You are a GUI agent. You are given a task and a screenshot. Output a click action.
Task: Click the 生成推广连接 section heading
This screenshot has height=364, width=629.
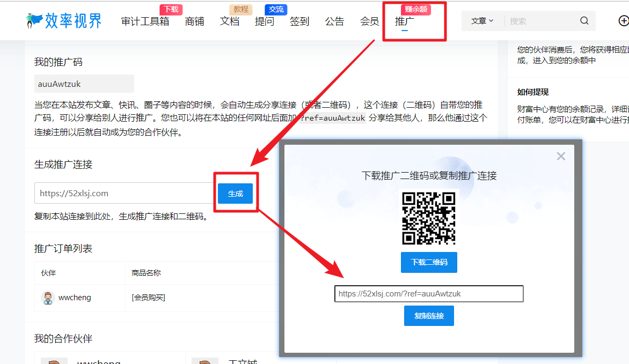63,165
